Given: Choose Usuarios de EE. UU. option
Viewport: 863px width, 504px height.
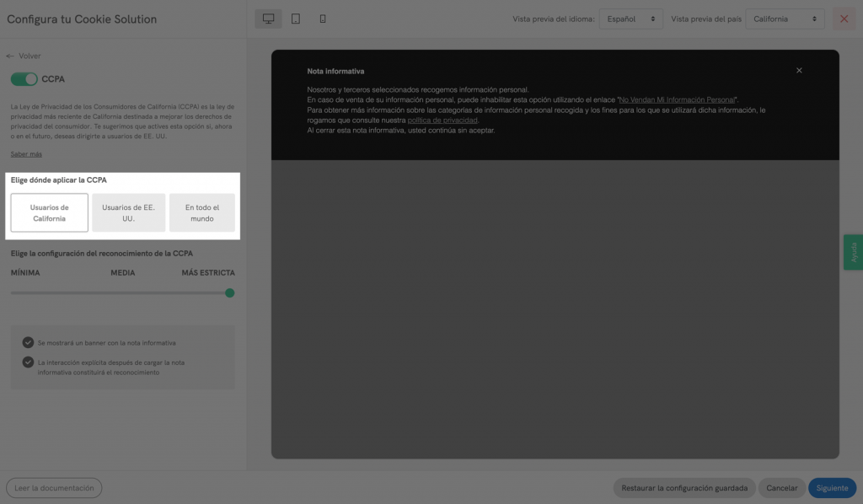Looking at the screenshot, I should point(128,212).
